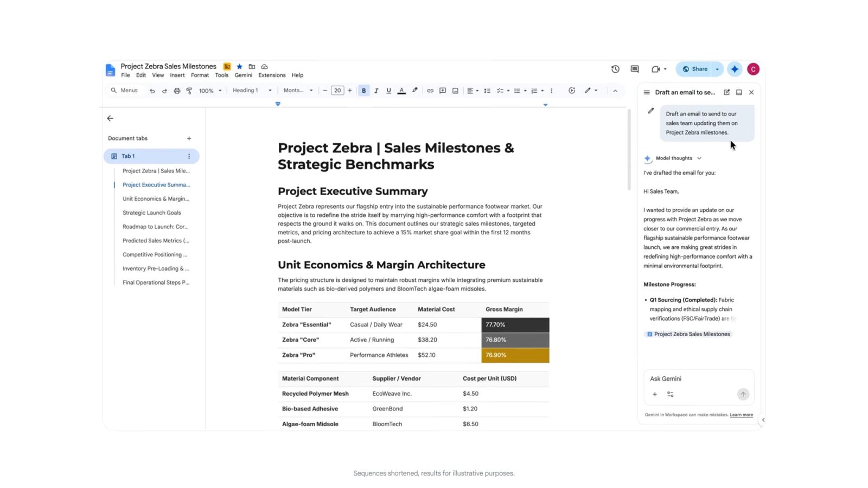
Task: Star the Project Zebra Sales Milestones document
Action: [239, 66]
